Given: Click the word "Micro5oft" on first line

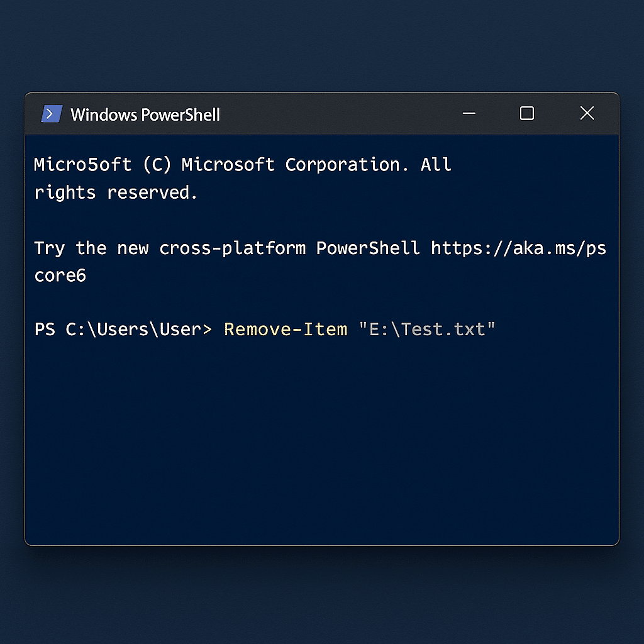Looking at the screenshot, I should pos(82,165).
